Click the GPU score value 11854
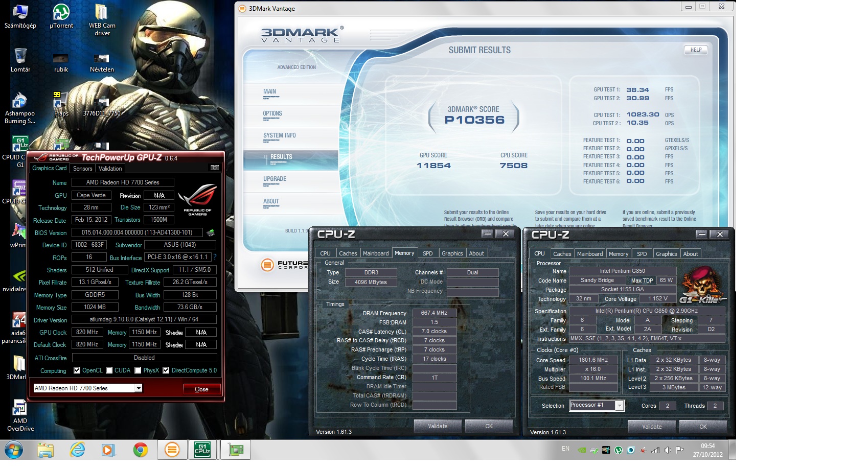Viewport: 868px width, 468px height. click(433, 166)
